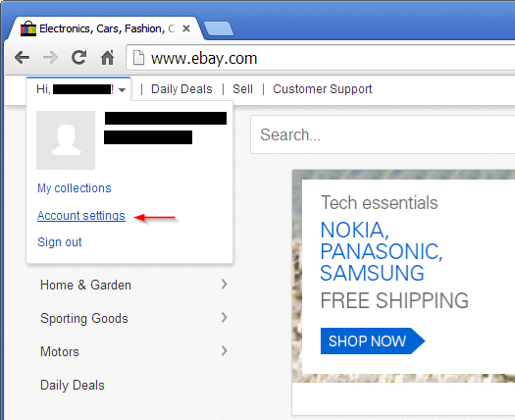Expand Sporting Goods category chevron
Screen dimensions: 515x420
225,318
